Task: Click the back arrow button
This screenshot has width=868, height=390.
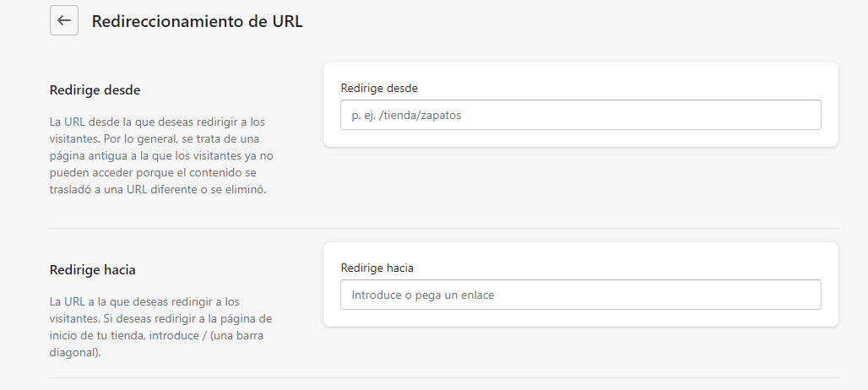Action: [x=64, y=21]
